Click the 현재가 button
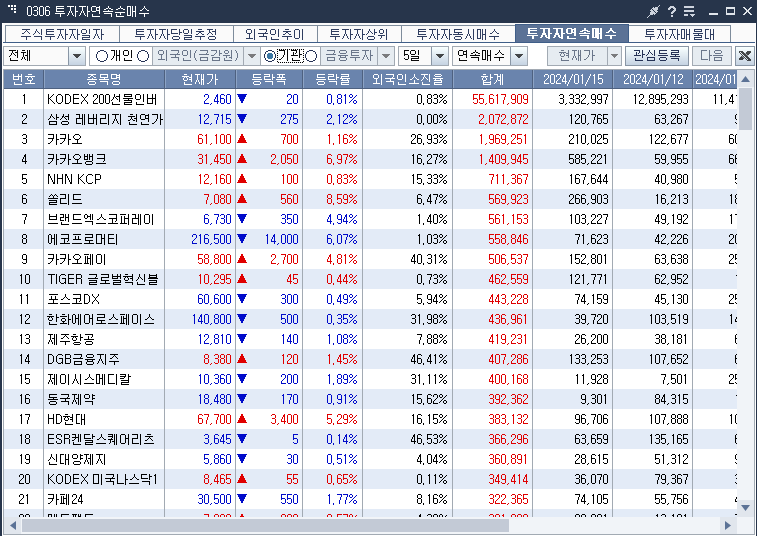757x536 pixels. coord(577,56)
